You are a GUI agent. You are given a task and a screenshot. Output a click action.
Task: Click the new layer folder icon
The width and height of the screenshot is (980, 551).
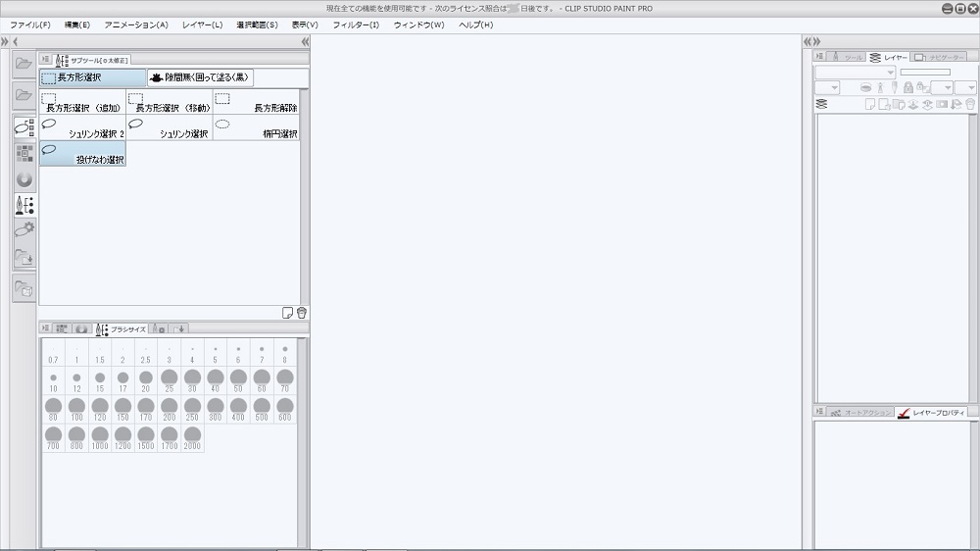pyautogui.click(x=899, y=105)
